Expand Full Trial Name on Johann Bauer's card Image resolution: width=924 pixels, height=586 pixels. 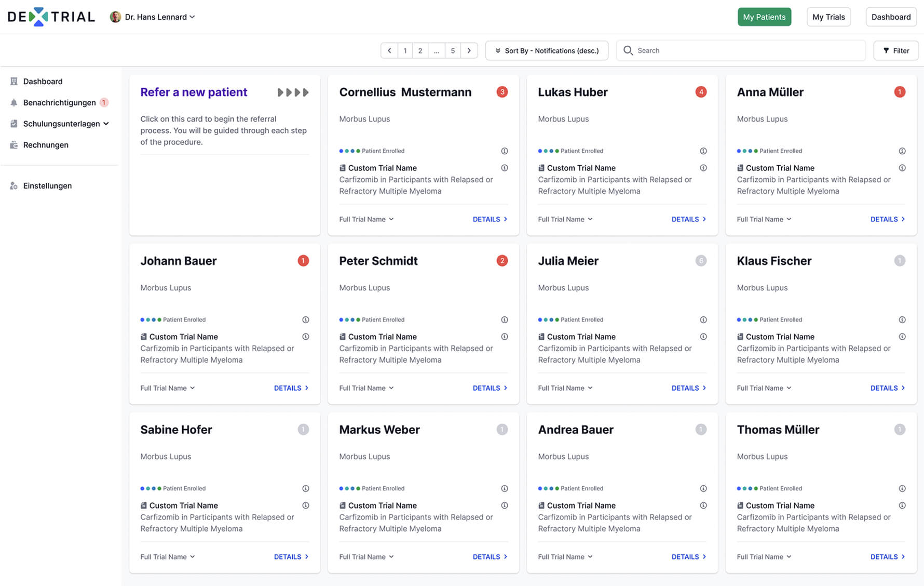pos(168,388)
